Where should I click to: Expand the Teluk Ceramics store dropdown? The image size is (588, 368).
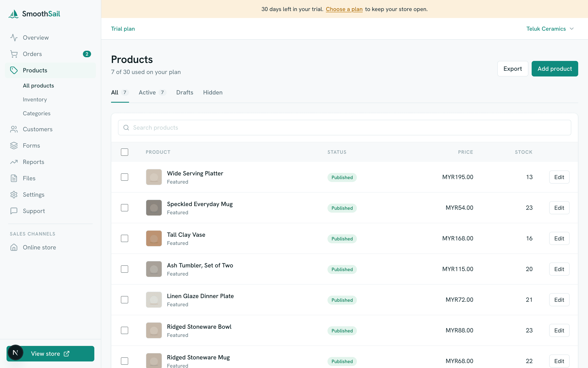[x=550, y=29]
